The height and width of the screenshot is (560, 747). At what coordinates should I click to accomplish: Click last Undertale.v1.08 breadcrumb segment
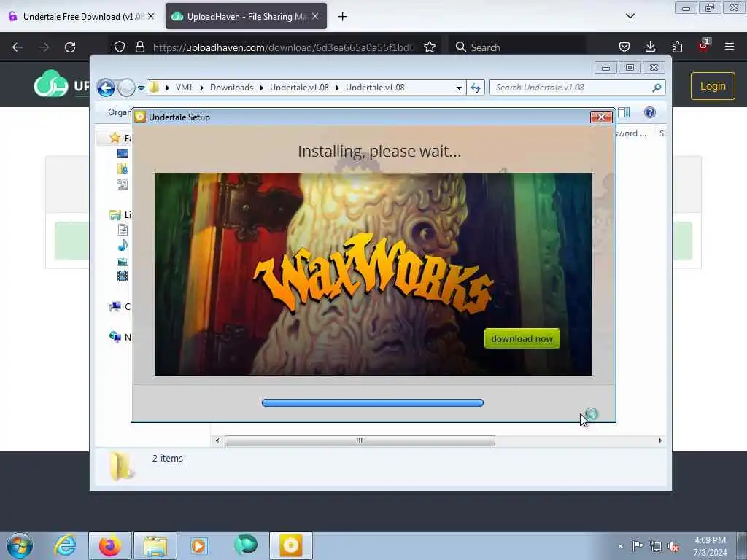point(375,87)
